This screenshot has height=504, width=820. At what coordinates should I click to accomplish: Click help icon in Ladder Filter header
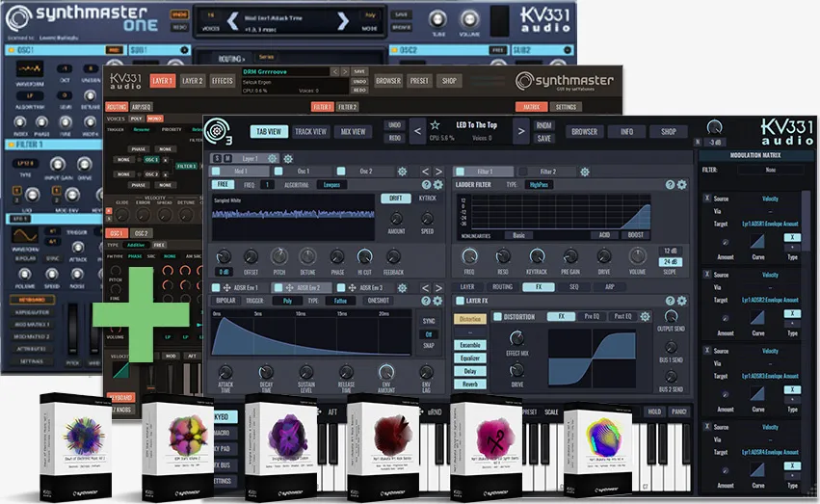click(x=670, y=185)
